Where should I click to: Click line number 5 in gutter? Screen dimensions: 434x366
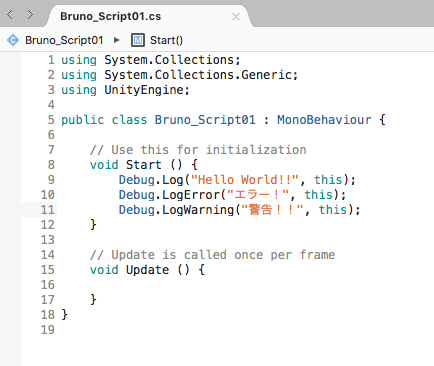click(51, 120)
